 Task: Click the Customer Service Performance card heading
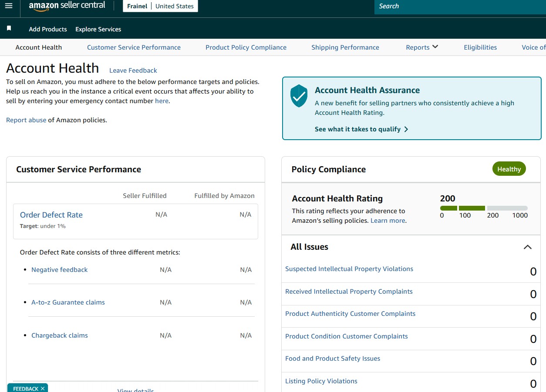click(78, 169)
